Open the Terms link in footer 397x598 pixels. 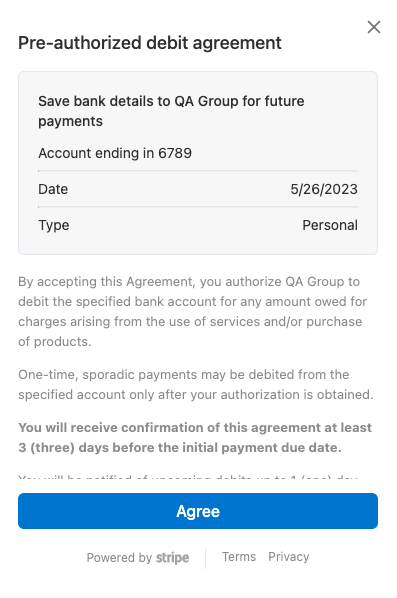pos(239,557)
